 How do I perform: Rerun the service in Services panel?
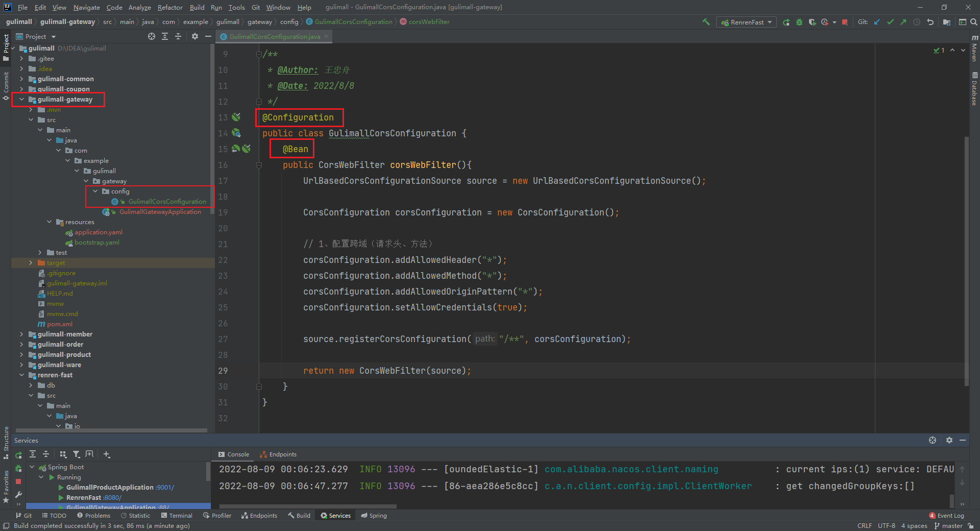(19, 455)
